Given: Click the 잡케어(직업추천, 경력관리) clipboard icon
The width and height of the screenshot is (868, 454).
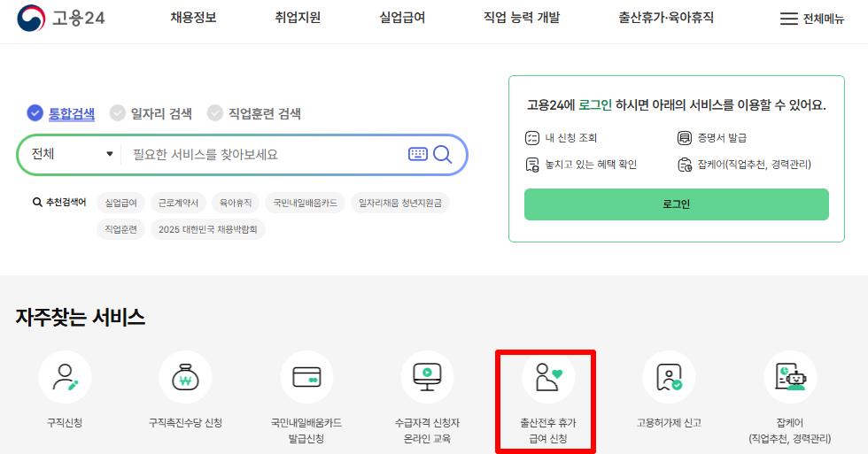Looking at the screenshot, I should coord(685,165).
